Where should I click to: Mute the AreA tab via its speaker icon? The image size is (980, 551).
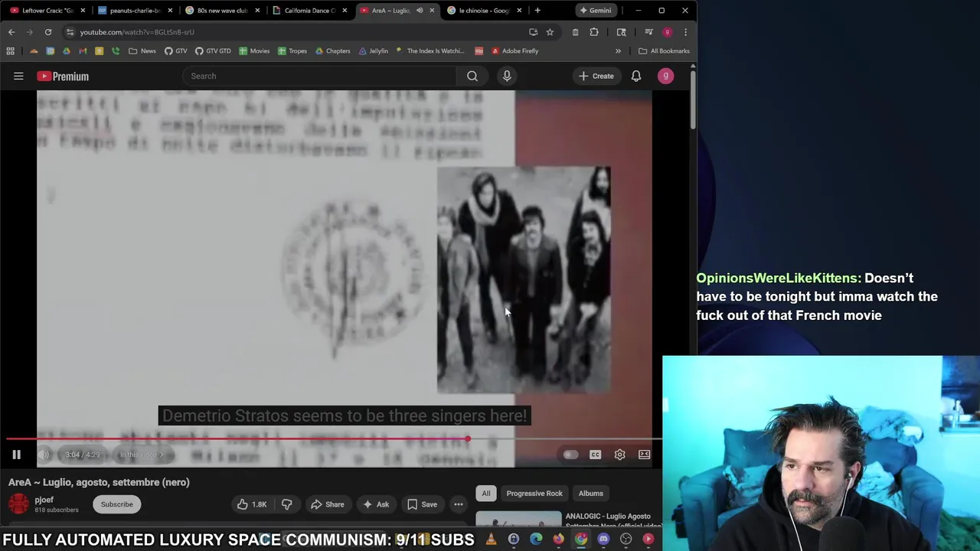[x=420, y=11]
